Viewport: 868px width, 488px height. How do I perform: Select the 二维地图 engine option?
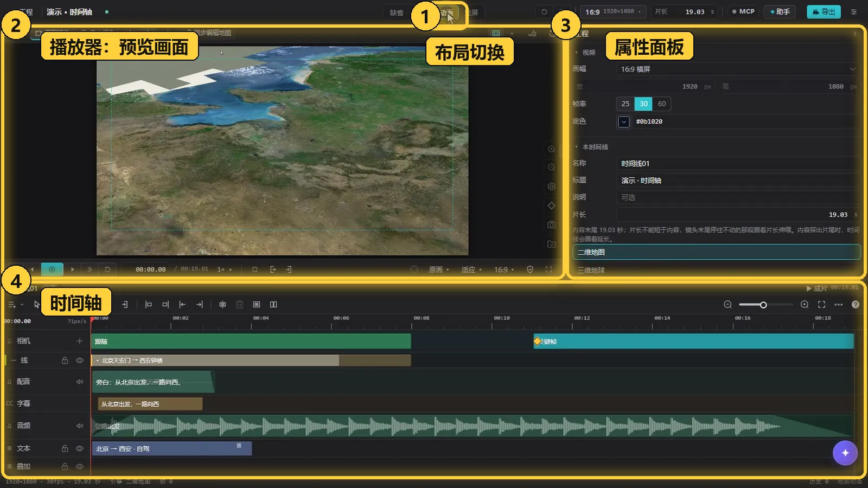pos(717,252)
